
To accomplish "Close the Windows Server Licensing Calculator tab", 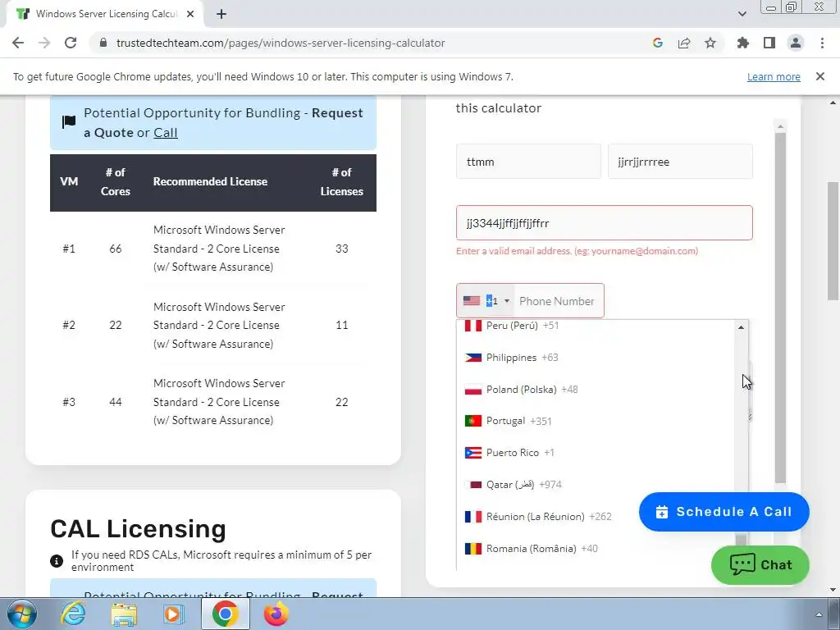I will click(x=190, y=15).
